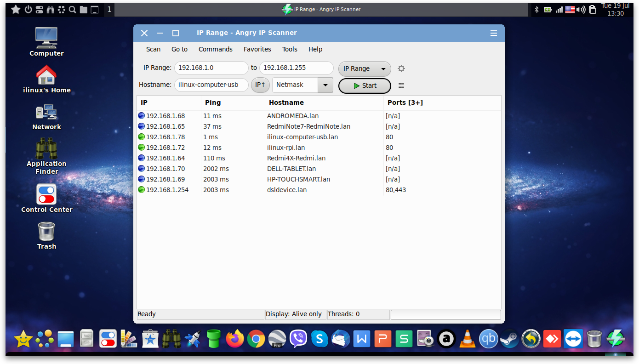Open the Tools menu
Image resolution: width=639 pixels, height=364 pixels.
(290, 49)
